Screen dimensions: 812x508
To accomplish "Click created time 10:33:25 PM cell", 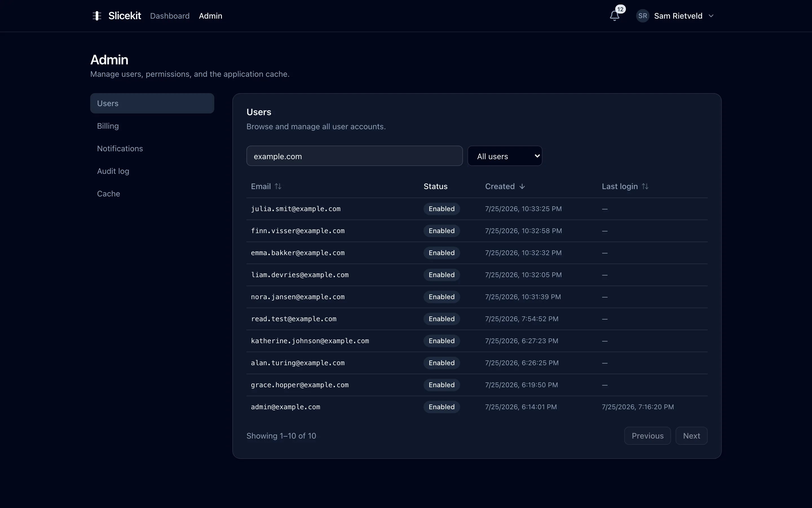I will [x=523, y=209].
